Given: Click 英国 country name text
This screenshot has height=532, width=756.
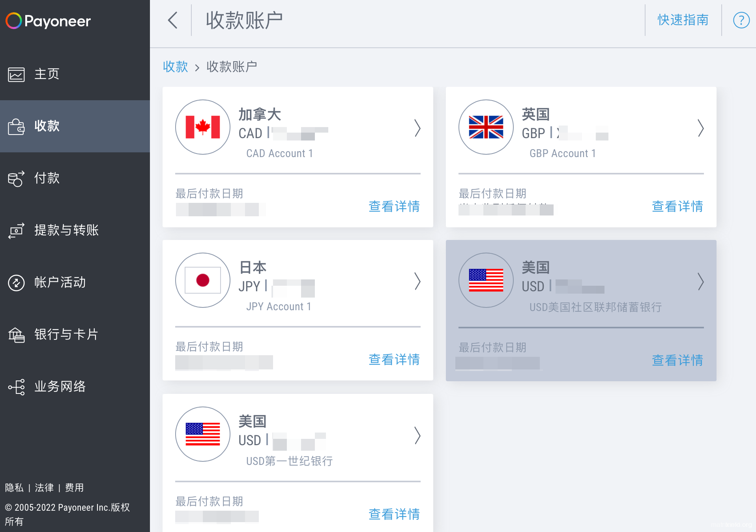Looking at the screenshot, I should pyautogui.click(x=535, y=114).
